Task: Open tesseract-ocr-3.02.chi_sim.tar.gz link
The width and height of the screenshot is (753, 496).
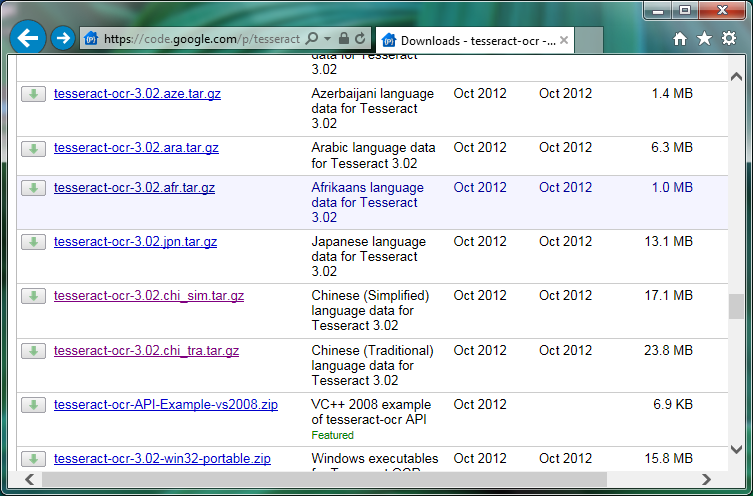Action: 149,296
